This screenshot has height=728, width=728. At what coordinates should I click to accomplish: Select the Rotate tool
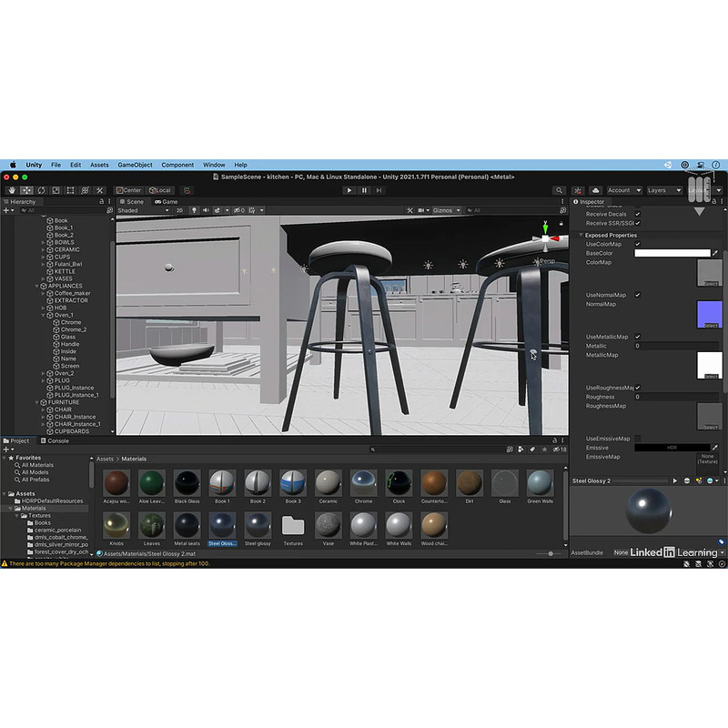[41, 190]
